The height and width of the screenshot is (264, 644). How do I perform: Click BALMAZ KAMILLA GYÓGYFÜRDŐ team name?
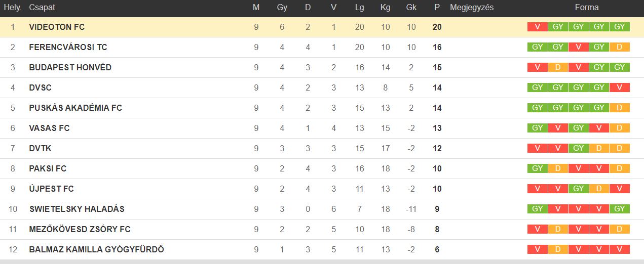(97, 249)
